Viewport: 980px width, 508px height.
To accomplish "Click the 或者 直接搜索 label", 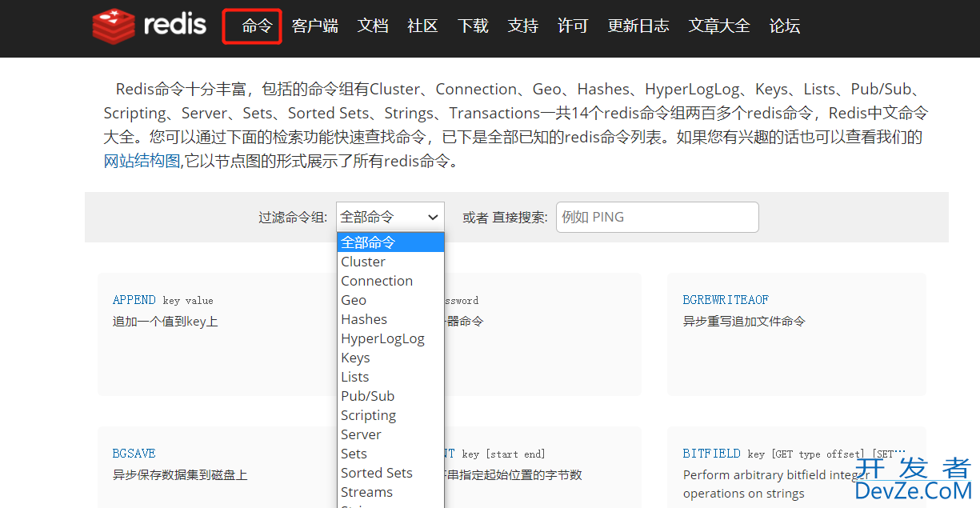I will (506, 218).
